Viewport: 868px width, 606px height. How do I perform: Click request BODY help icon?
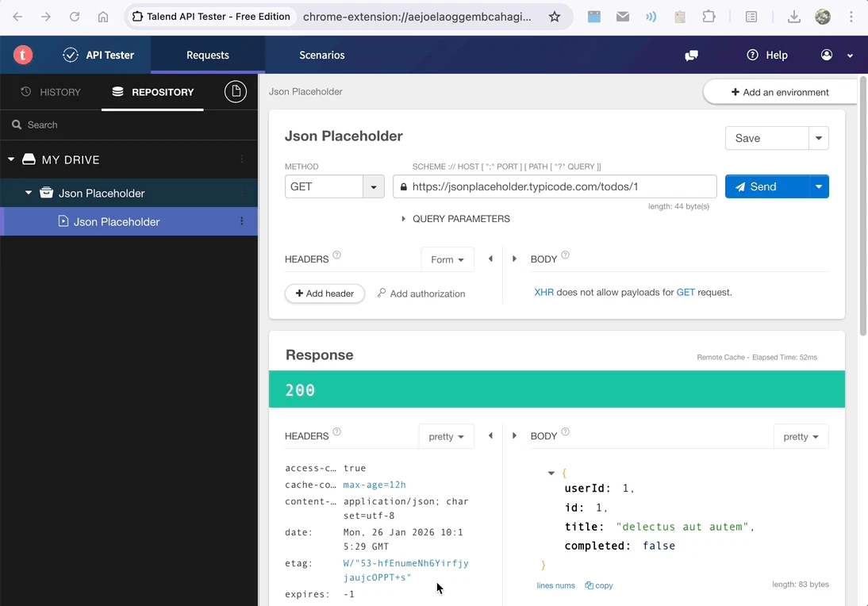[x=565, y=255]
